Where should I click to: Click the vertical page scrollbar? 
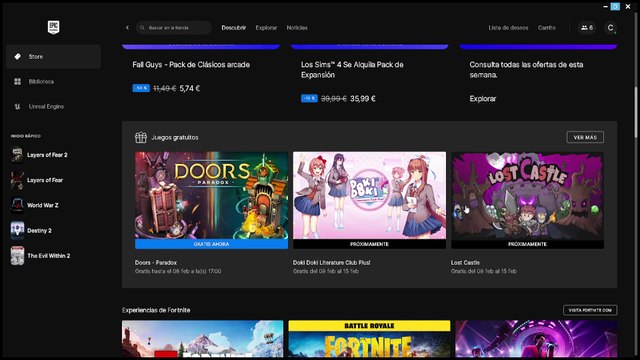coord(635,112)
